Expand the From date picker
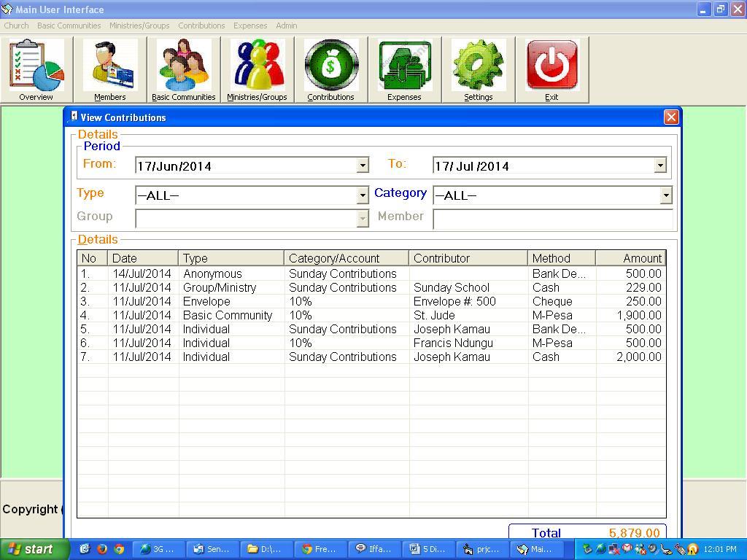The width and height of the screenshot is (747, 560). click(x=363, y=165)
